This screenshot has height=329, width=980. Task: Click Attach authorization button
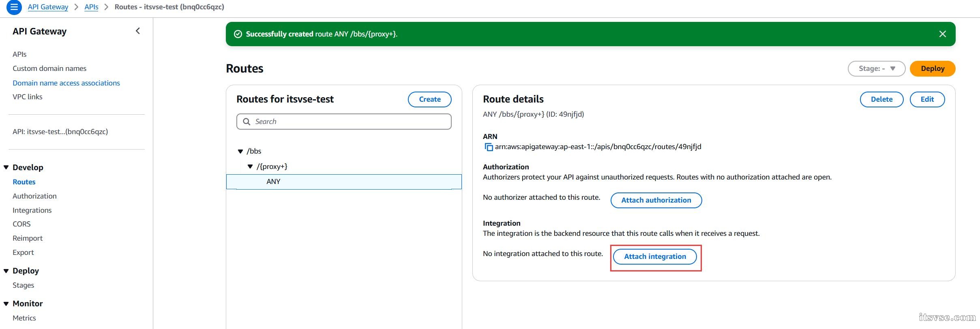tap(656, 200)
